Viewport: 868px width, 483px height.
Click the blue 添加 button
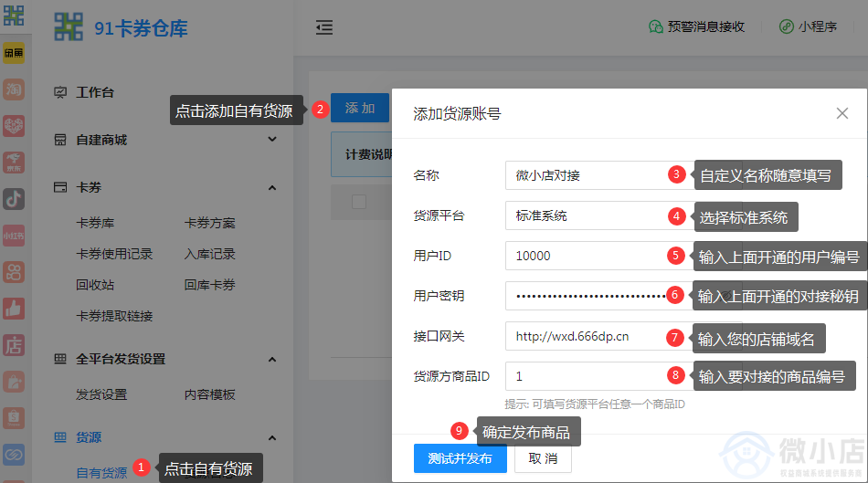point(360,108)
